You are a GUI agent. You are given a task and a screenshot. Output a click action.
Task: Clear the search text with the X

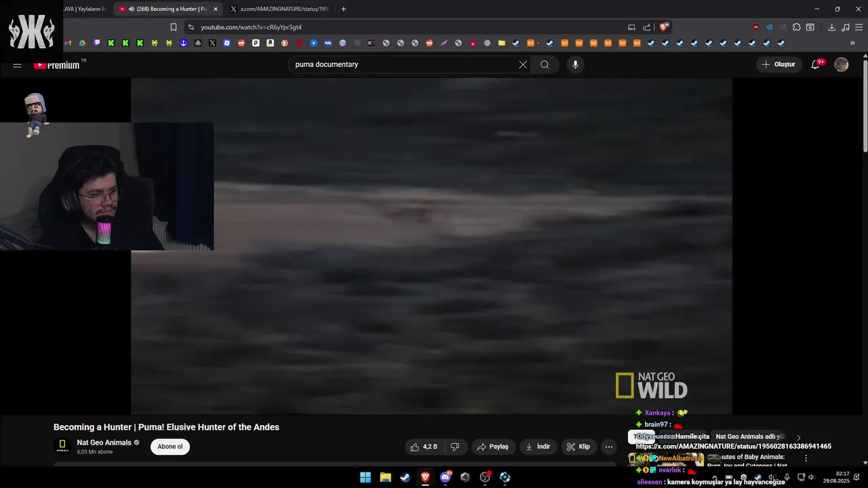(523, 64)
